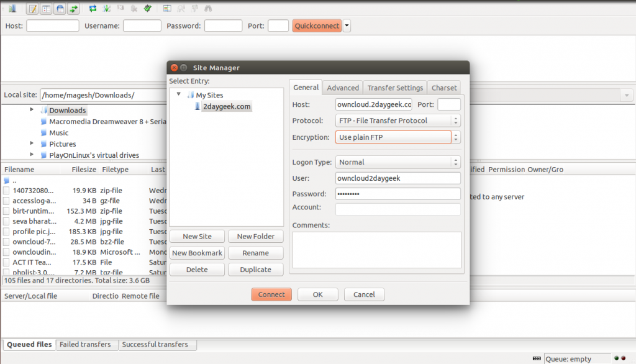The height and width of the screenshot is (364, 636).
Task: Open the Failed transfers tab
Action: 86,345
